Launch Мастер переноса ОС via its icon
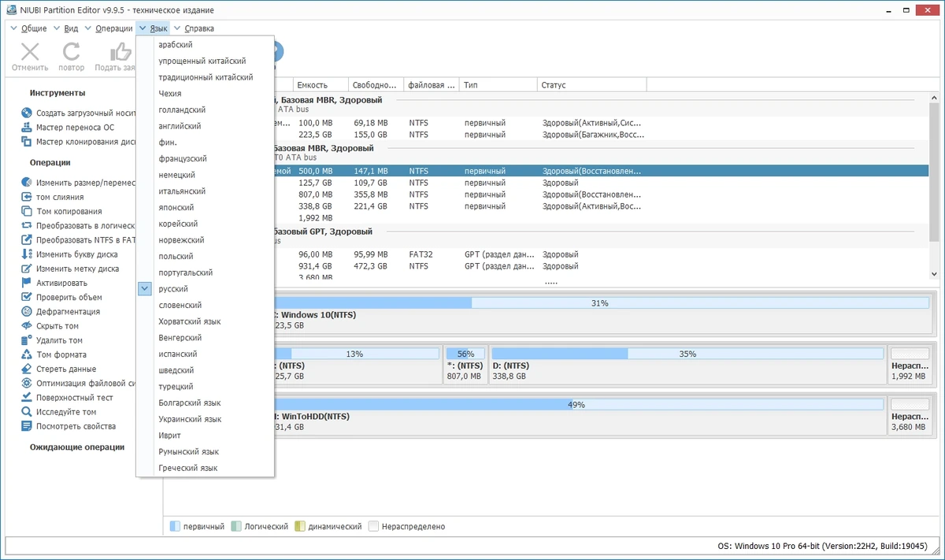The image size is (945, 560). (27, 128)
